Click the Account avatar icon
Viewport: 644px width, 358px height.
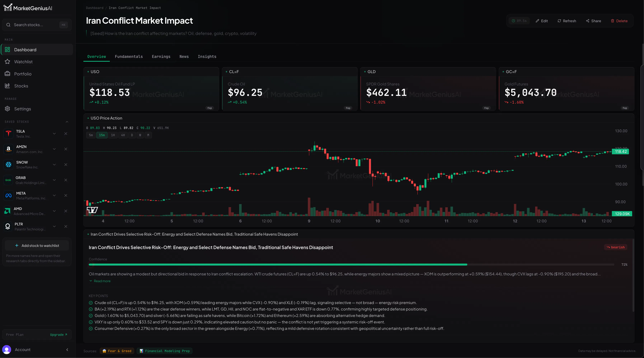[x=7, y=350]
